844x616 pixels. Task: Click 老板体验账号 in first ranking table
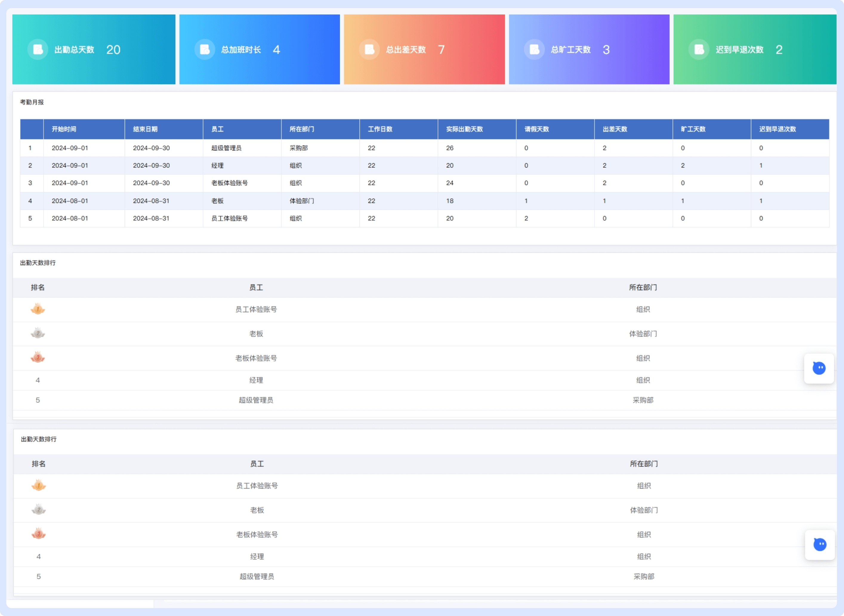coord(256,358)
